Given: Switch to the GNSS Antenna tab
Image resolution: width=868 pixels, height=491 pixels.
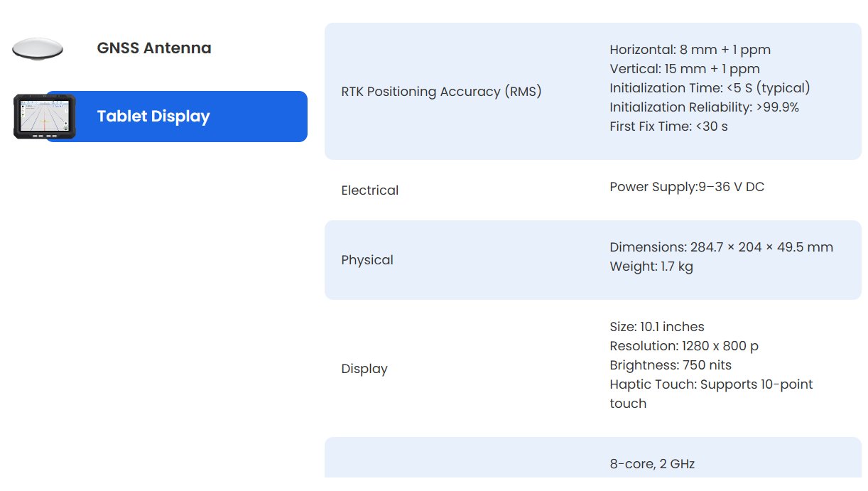Looking at the screenshot, I should [154, 48].
